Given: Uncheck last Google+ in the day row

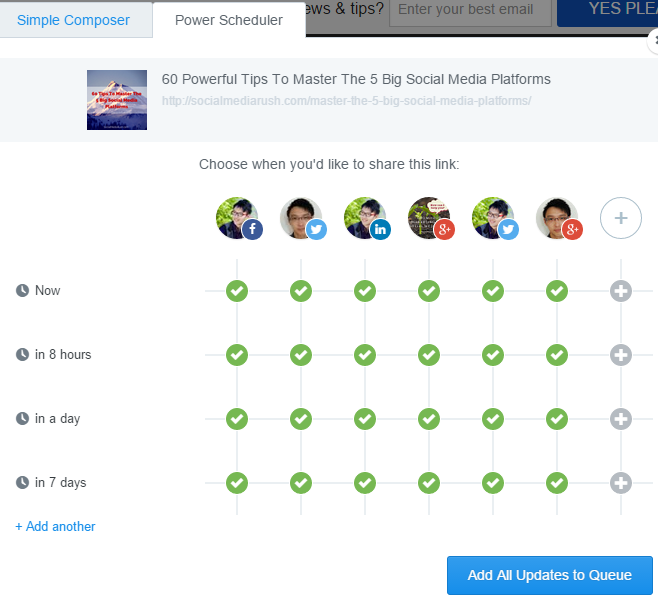Looking at the screenshot, I should pyautogui.click(x=557, y=419).
